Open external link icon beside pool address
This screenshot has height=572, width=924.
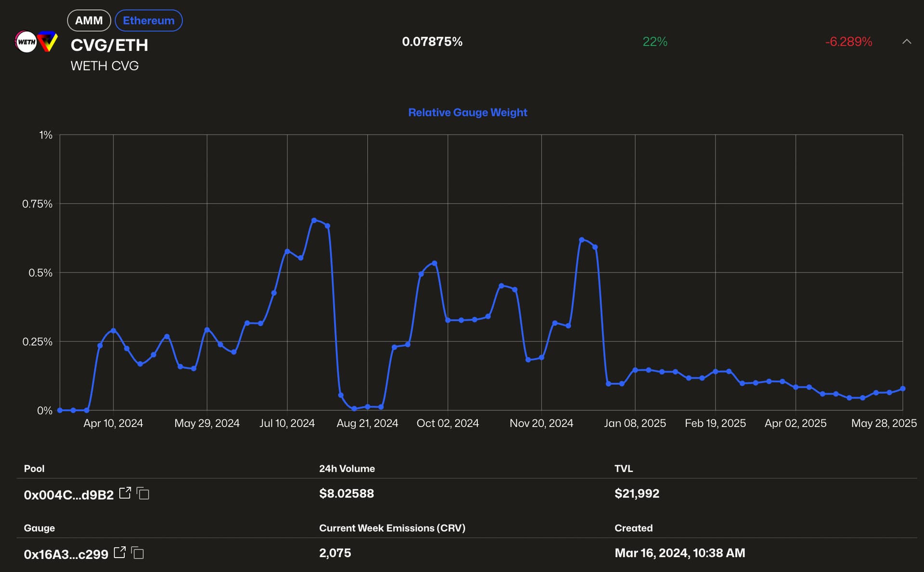click(125, 493)
